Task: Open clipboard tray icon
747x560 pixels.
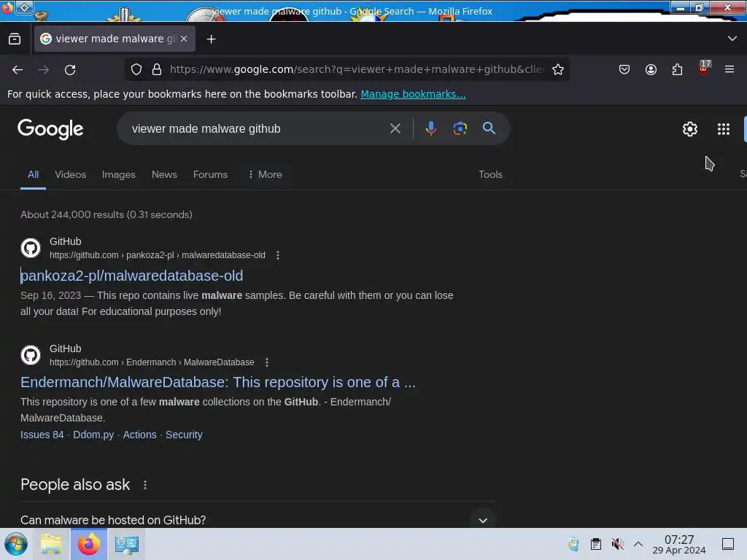Action: pos(595,544)
